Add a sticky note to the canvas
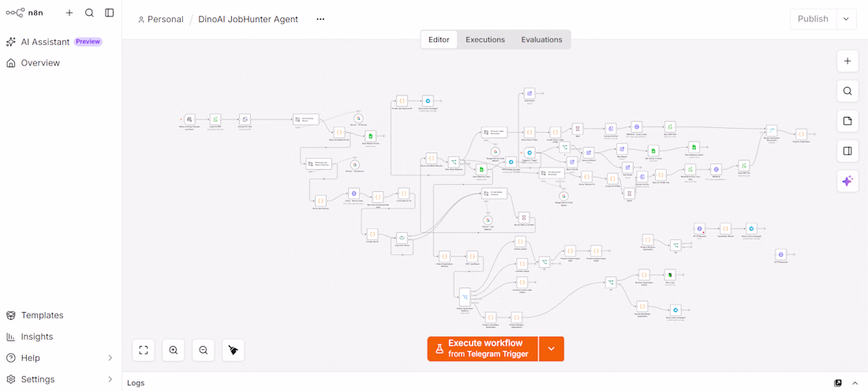The image size is (868, 391). click(x=847, y=121)
